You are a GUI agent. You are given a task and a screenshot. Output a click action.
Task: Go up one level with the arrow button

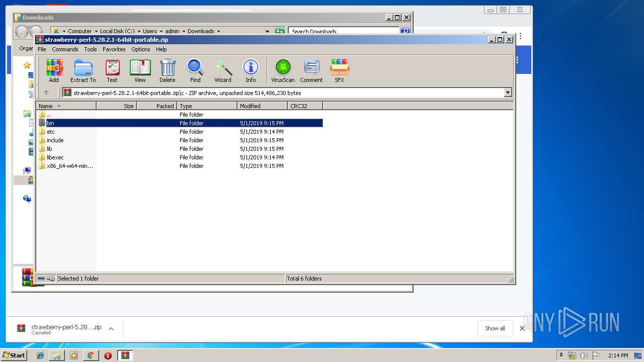[x=46, y=93]
